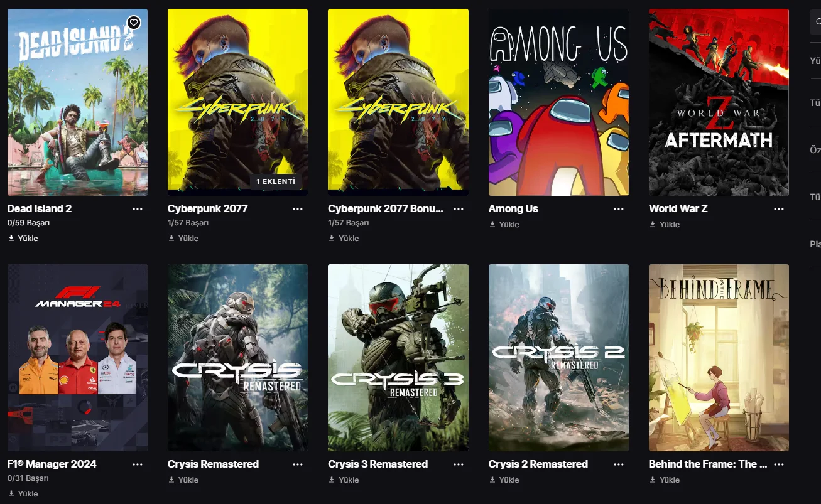Open three-dot menu for Crysis 3 Remastered
Image resolution: width=821 pixels, height=504 pixels.
coord(459,464)
